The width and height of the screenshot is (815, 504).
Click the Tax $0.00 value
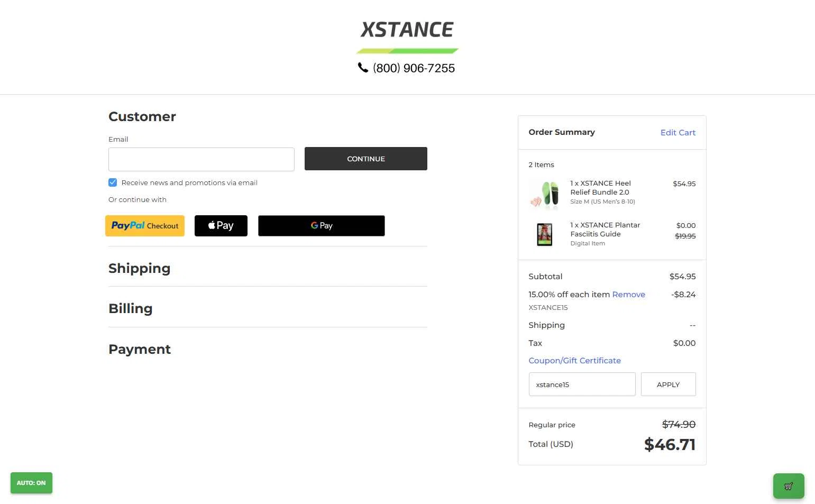[x=684, y=343]
